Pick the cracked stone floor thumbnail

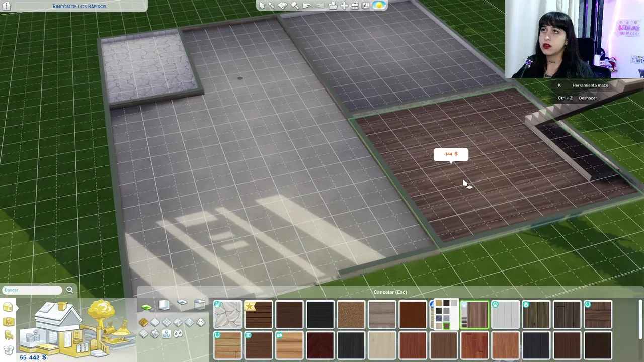[x=227, y=314]
